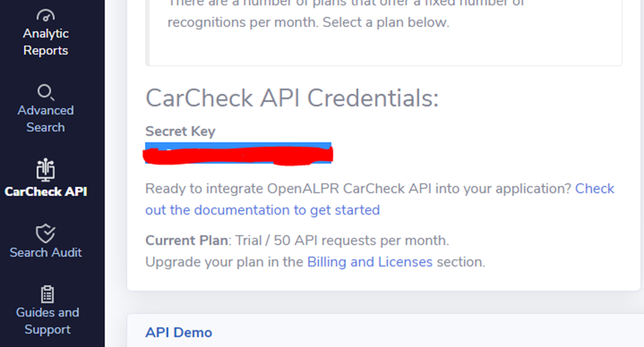Image resolution: width=644 pixels, height=347 pixels.
Task: Click the highlighted Secret Key value
Action: click(x=238, y=152)
